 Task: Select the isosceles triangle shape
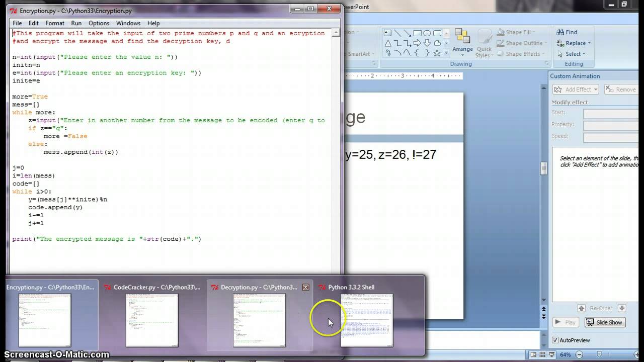[387, 43]
